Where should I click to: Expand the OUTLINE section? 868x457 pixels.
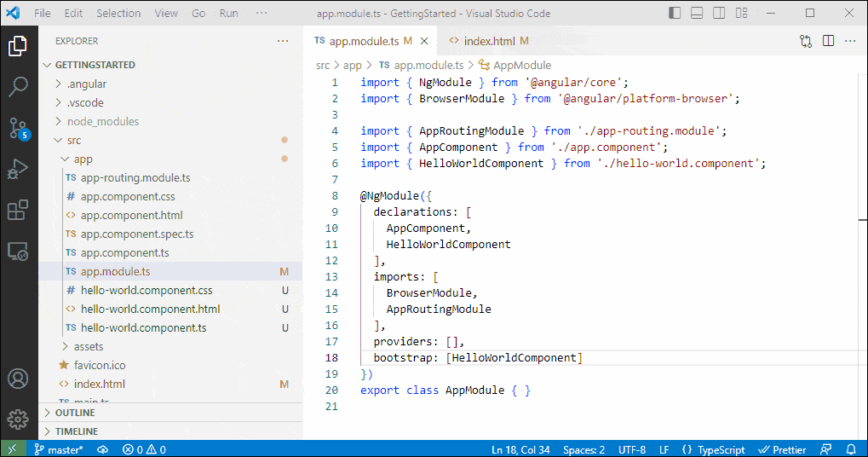coord(75,413)
